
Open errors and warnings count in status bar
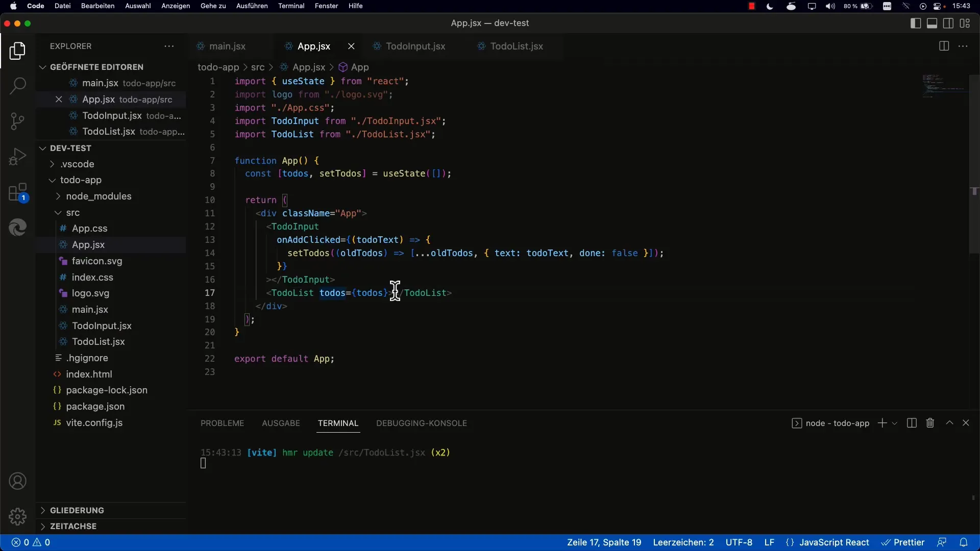[31, 542]
